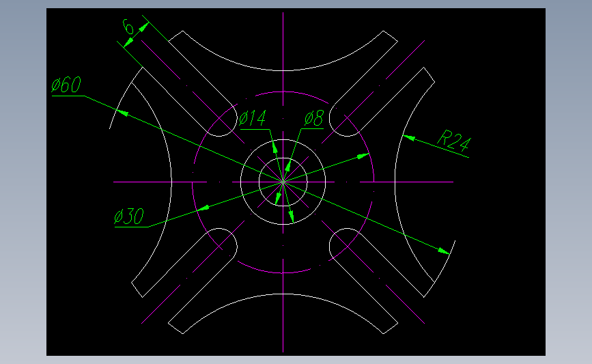Screen dimensions: 592x364
Task: Select the ø30 dimension label
Action: 129,216
